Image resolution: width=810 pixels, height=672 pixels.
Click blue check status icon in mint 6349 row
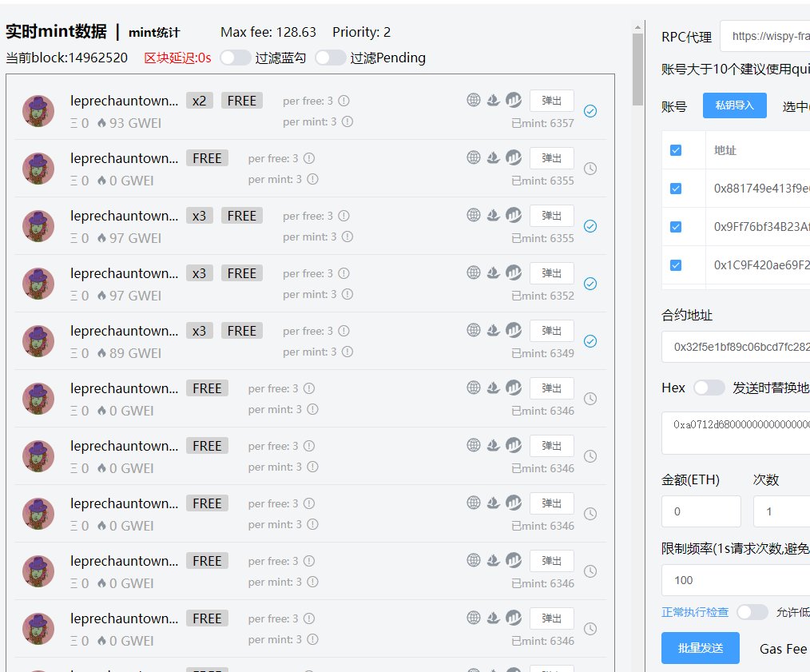pos(590,341)
